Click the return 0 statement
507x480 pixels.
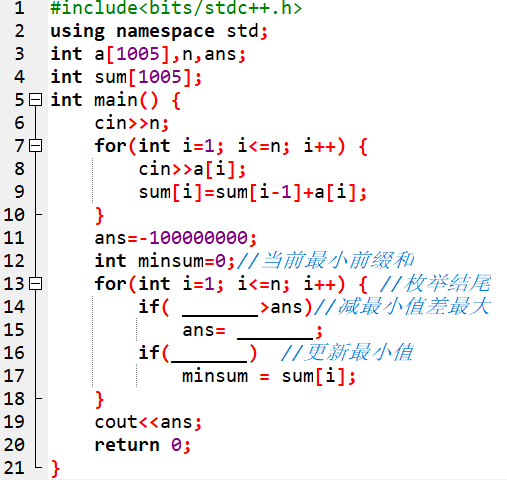(138, 445)
